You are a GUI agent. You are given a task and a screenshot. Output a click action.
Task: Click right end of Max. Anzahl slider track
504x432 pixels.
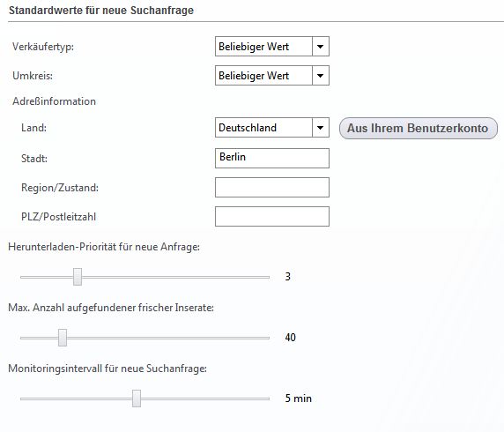(x=267, y=338)
